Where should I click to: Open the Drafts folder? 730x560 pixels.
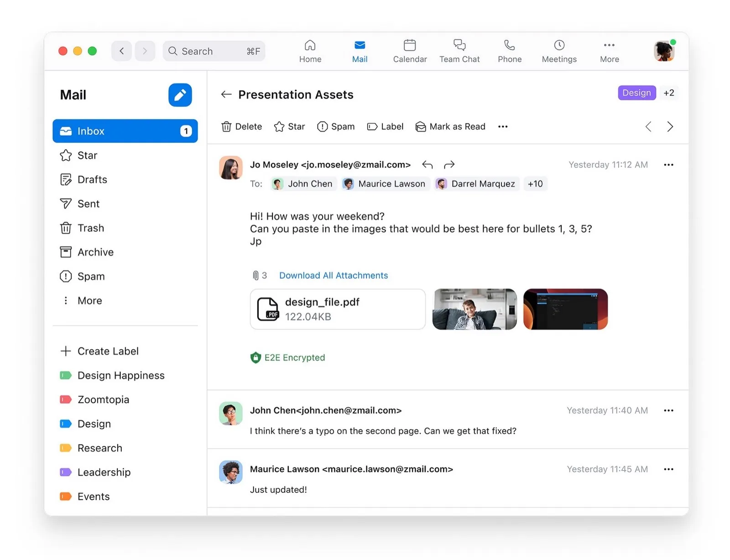click(x=92, y=179)
